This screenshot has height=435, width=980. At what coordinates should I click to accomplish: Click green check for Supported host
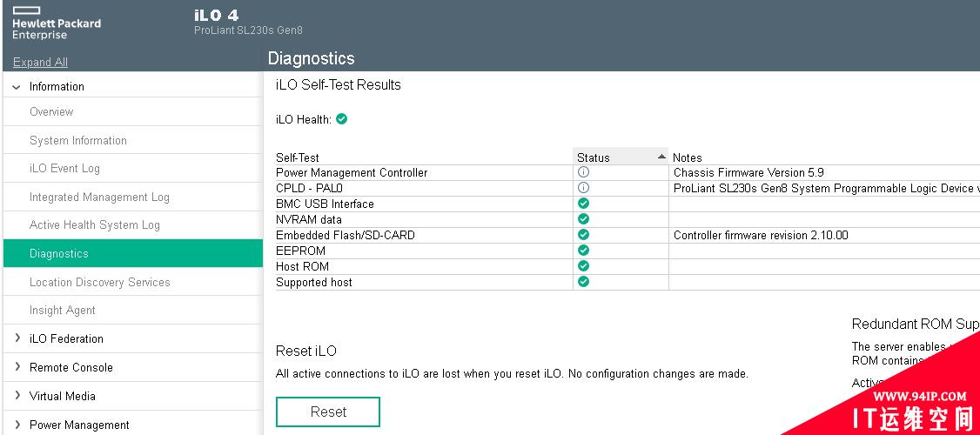click(x=584, y=281)
